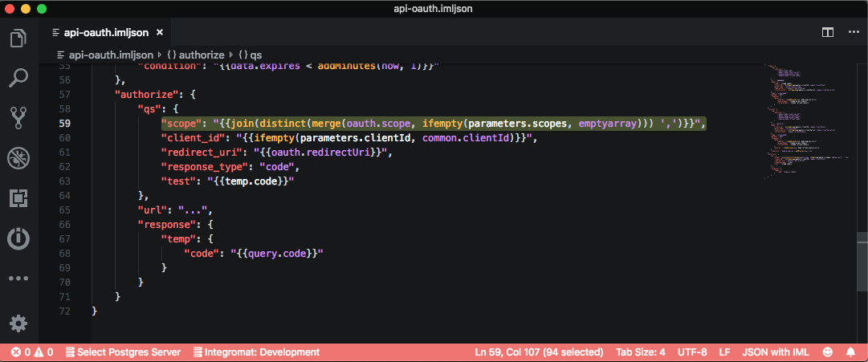The width and height of the screenshot is (868, 362).
Task: Click Select Postgres Server in status bar
Action: (x=123, y=352)
